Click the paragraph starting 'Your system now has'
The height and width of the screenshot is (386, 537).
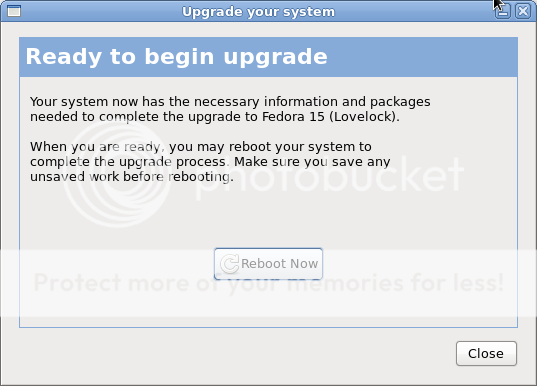pos(230,109)
